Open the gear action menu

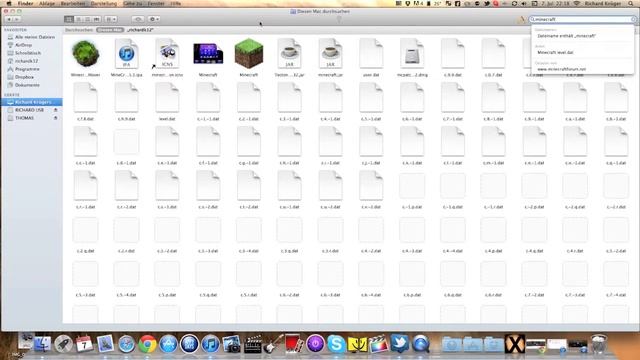(x=153, y=19)
